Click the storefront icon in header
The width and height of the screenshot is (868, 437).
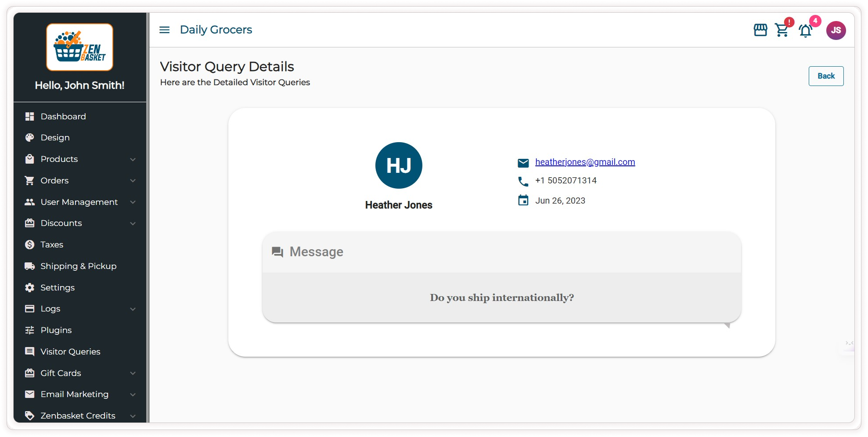click(760, 30)
